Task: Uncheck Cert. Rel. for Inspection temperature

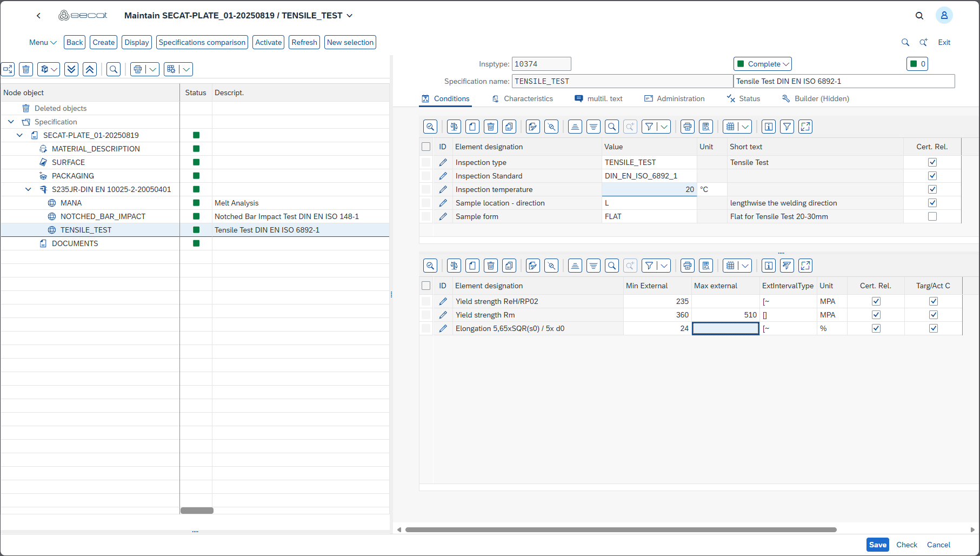Action: pyautogui.click(x=932, y=189)
